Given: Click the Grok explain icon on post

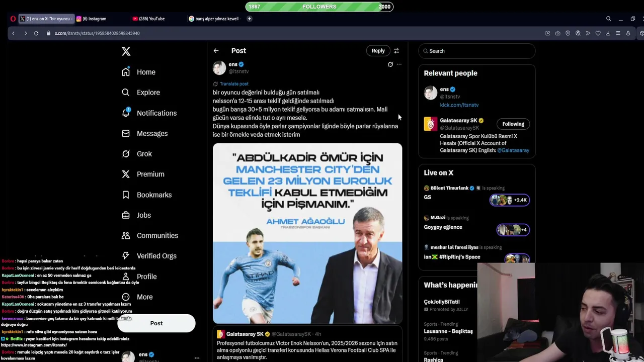Looking at the screenshot, I should point(390,64).
